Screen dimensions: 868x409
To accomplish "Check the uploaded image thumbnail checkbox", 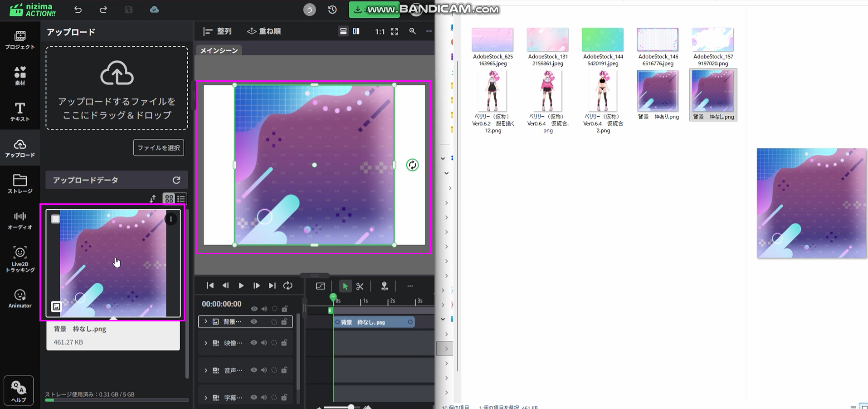I will (x=55, y=219).
